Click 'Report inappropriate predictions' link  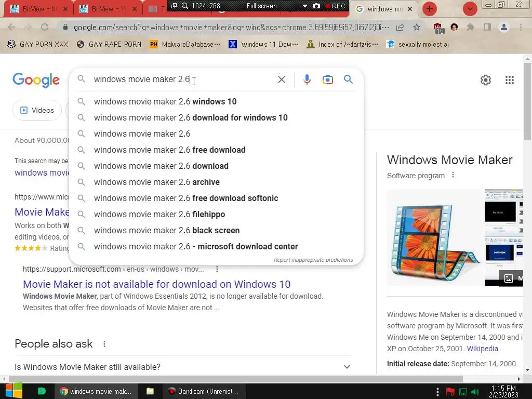point(313,260)
